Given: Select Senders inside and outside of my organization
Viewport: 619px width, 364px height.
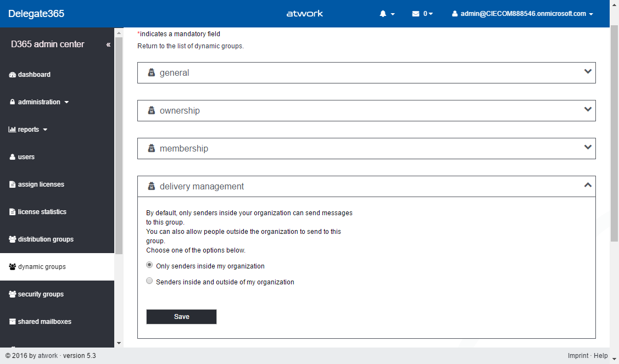Looking at the screenshot, I should 149,281.
